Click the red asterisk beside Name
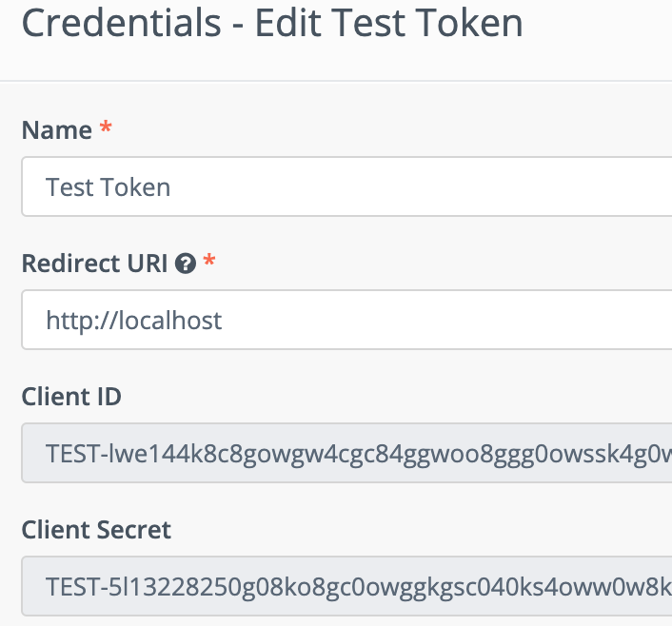Screen dimensions: 672x626 [106, 127]
